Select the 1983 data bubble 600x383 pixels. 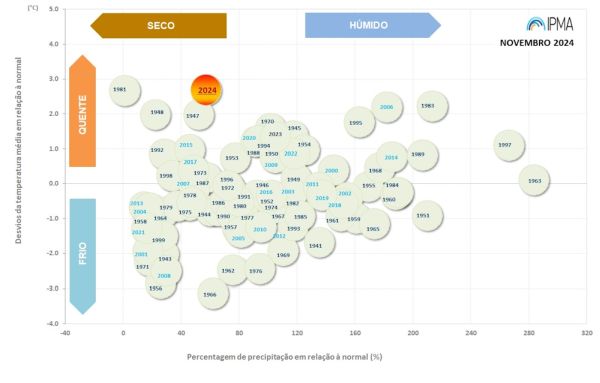(x=432, y=106)
